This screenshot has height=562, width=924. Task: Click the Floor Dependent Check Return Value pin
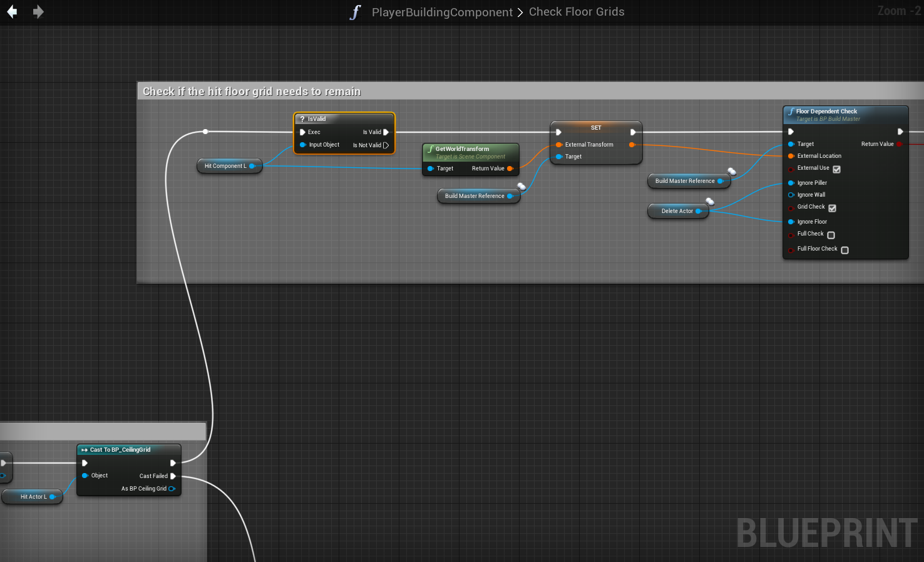[x=900, y=144]
